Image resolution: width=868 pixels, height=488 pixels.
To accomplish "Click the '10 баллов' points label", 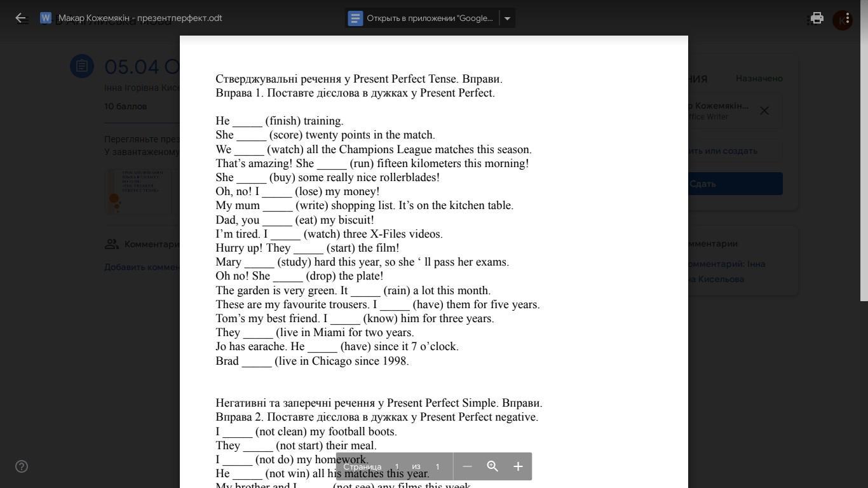I will coord(126,106).
